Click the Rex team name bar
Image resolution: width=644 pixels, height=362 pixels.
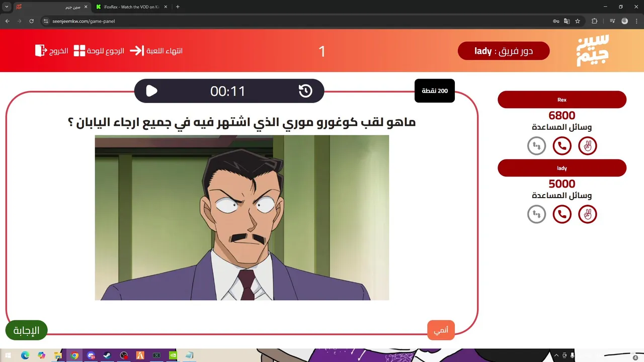[x=562, y=100]
